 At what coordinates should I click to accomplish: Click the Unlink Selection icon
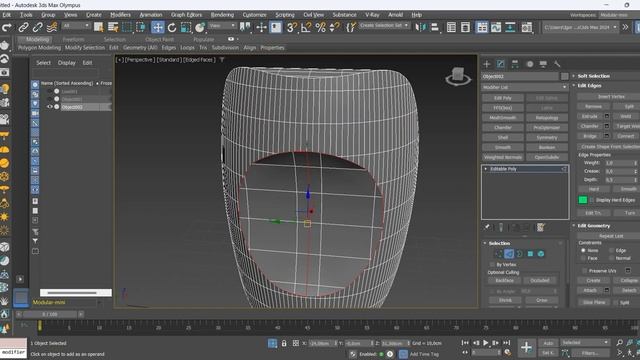pos(38,27)
